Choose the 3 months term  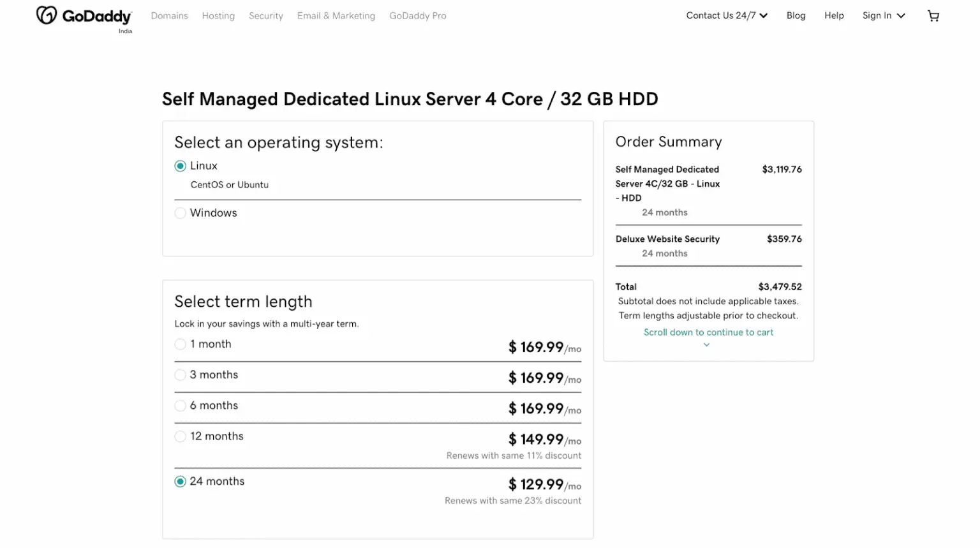[181, 375]
